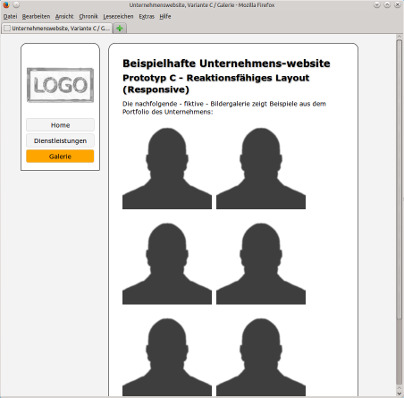Open a new tab with the green plus icon
The height and width of the screenshot is (398, 404).
119,28
